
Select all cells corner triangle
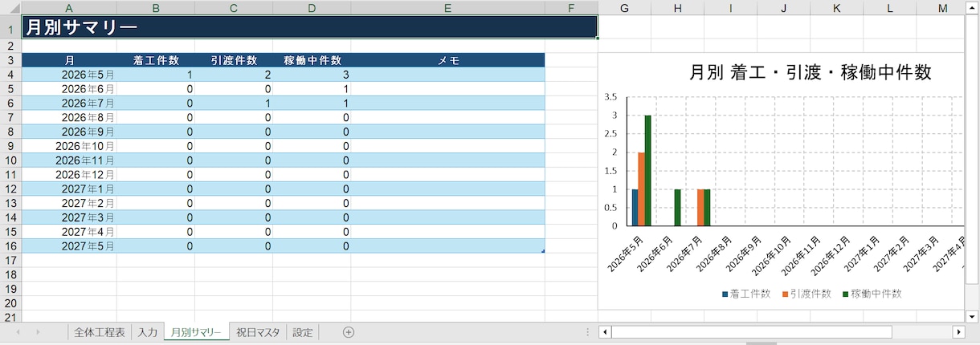10,8
